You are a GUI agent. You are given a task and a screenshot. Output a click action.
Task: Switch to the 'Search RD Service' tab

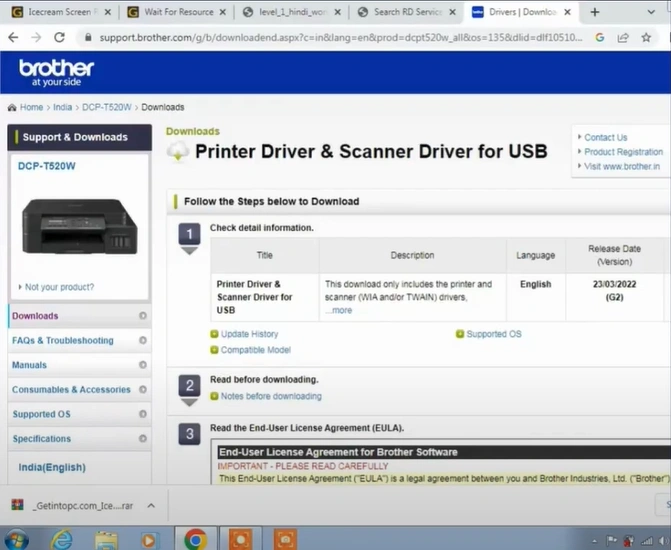coord(407,12)
